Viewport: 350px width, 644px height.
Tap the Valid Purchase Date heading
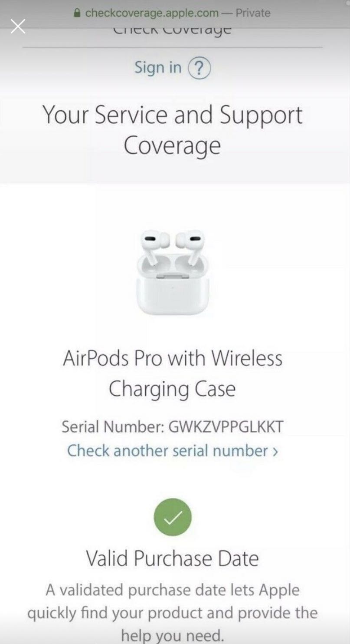(x=173, y=558)
